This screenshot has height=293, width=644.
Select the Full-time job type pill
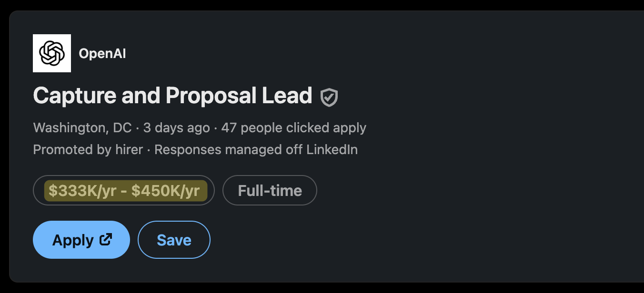270,190
